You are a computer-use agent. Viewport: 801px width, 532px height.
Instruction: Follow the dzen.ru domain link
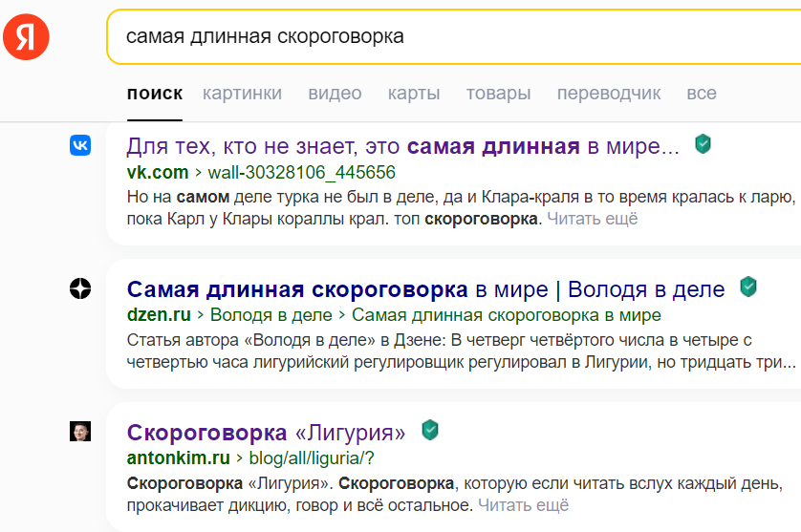159,315
